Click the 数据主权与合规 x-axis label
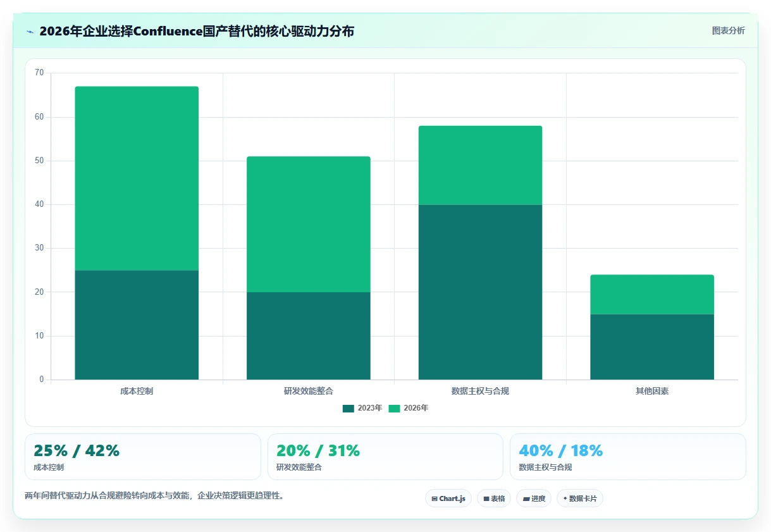The image size is (771, 532). coord(480,391)
